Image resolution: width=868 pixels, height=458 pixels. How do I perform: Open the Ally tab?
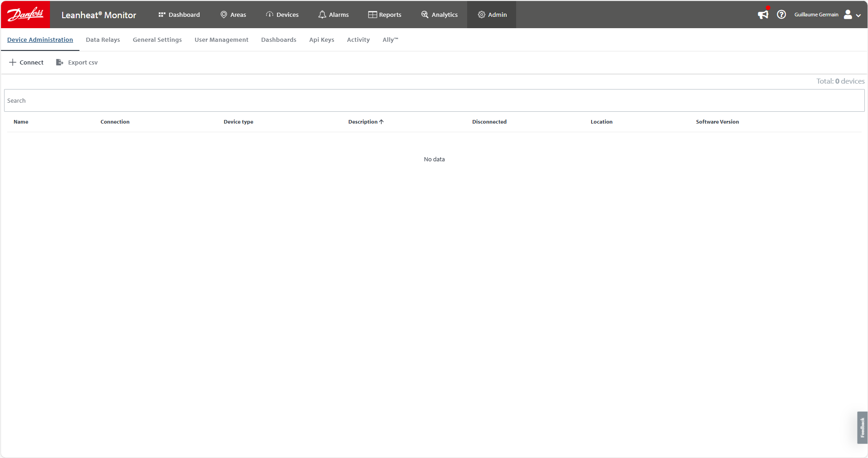pos(390,40)
